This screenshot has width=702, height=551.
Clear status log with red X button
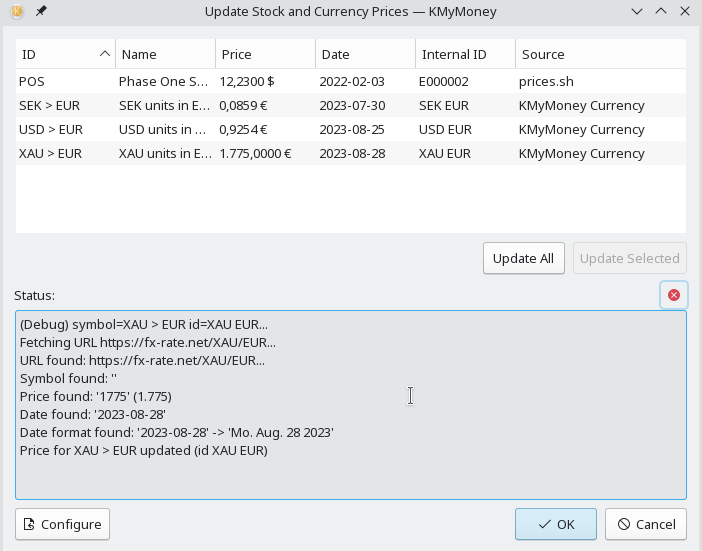673,295
